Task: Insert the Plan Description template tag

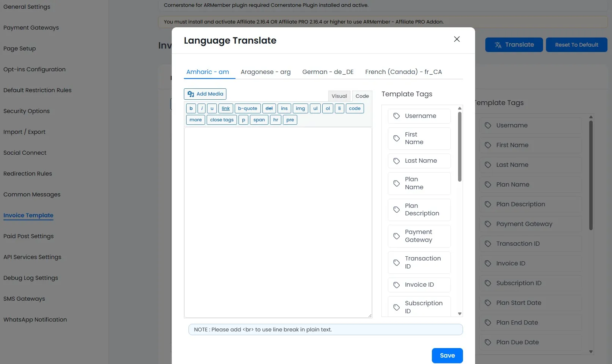Action: pos(419,209)
